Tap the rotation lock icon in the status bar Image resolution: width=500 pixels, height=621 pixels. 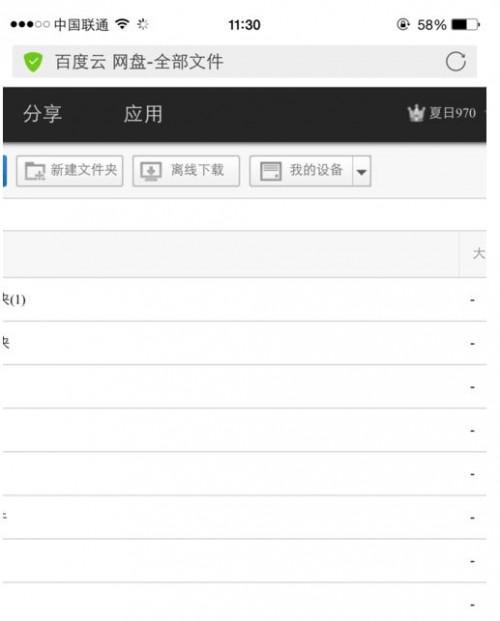pyautogui.click(x=403, y=25)
